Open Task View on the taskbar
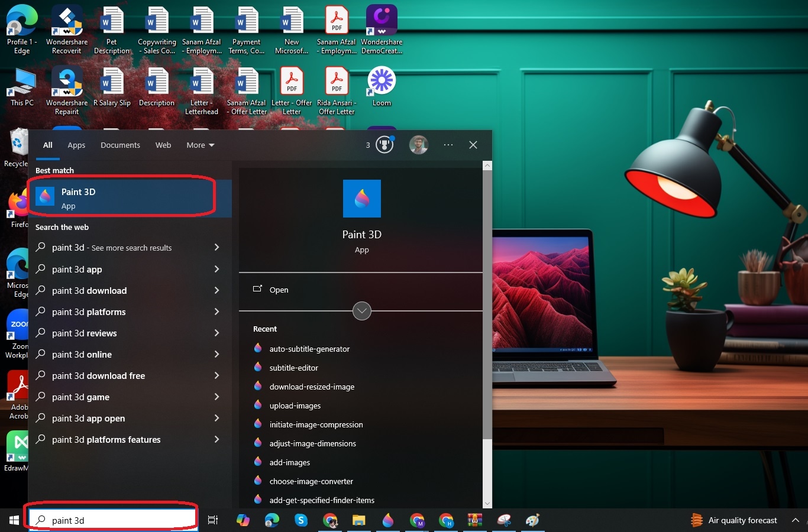The width and height of the screenshot is (808, 532). [x=213, y=520]
